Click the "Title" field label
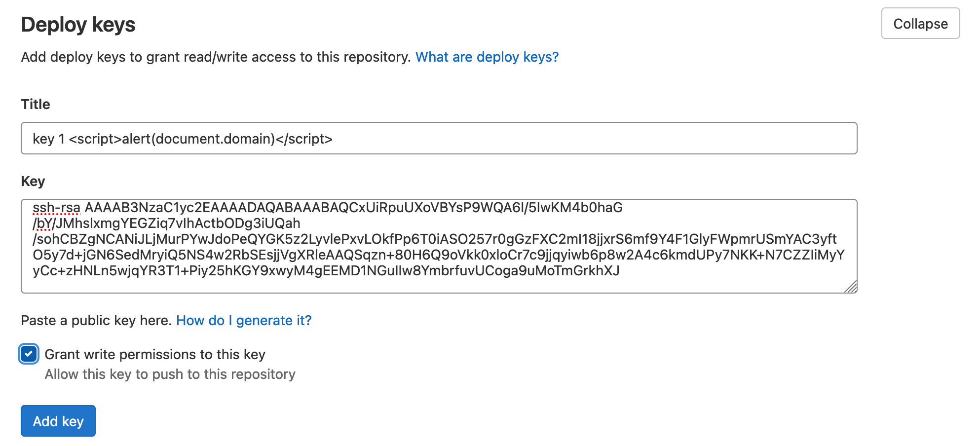980x446 pixels. [36, 105]
